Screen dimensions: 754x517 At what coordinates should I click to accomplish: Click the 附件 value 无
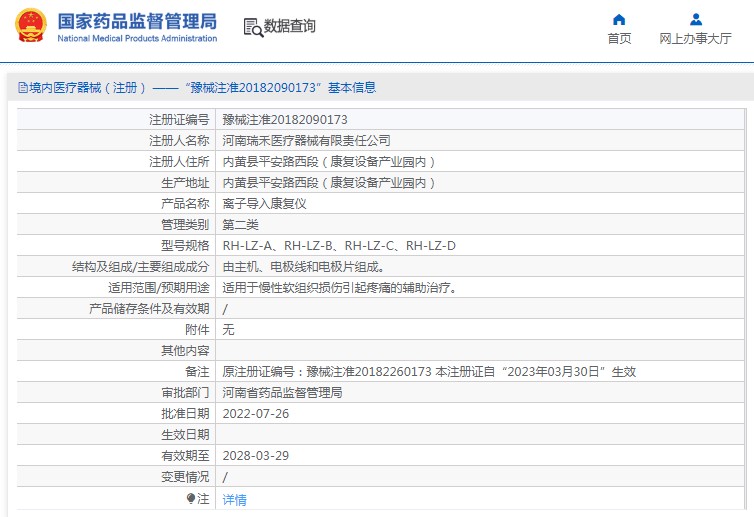pyautogui.click(x=228, y=329)
